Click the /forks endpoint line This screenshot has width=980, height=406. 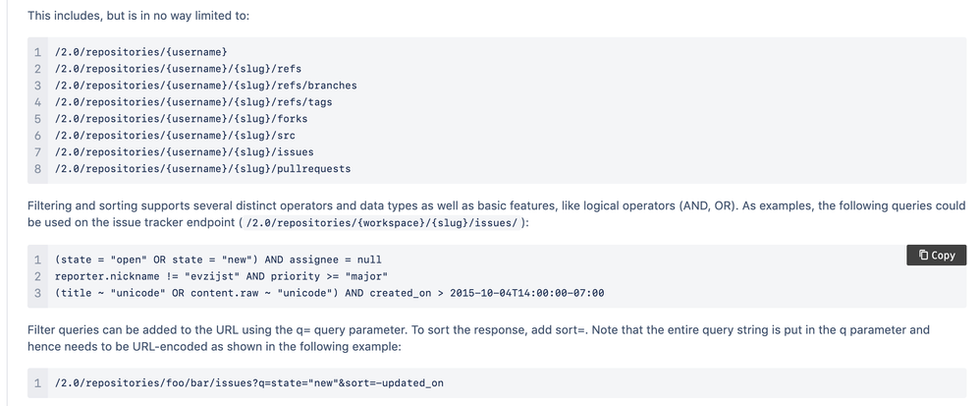(182, 119)
